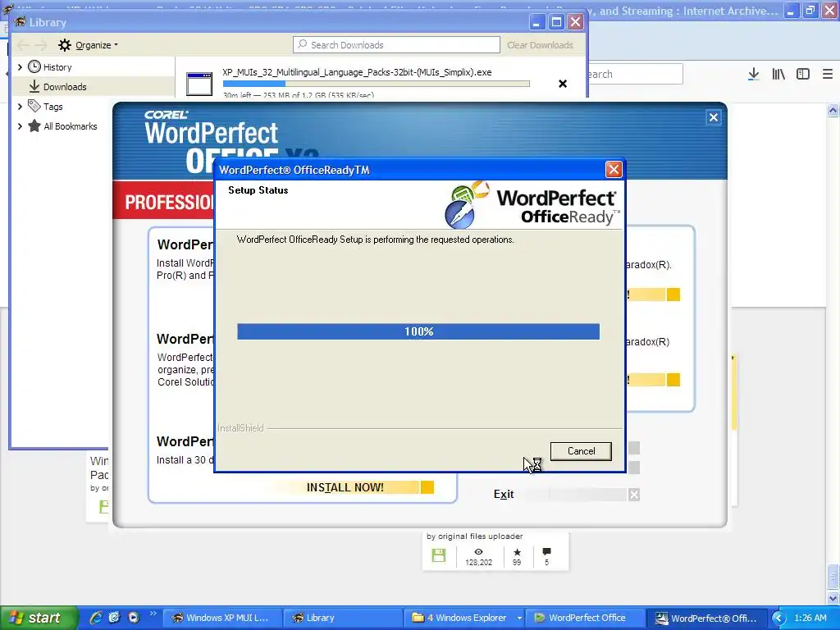Image resolution: width=840 pixels, height=630 pixels.
Task: Toggle Firefox sidebar icon
Action: click(803, 74)
